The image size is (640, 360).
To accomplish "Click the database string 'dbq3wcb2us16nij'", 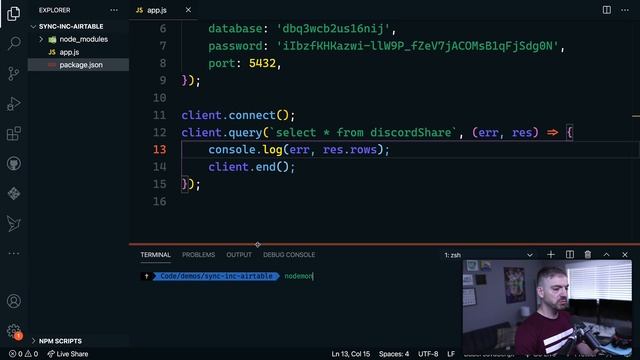I will click(333, 29).
